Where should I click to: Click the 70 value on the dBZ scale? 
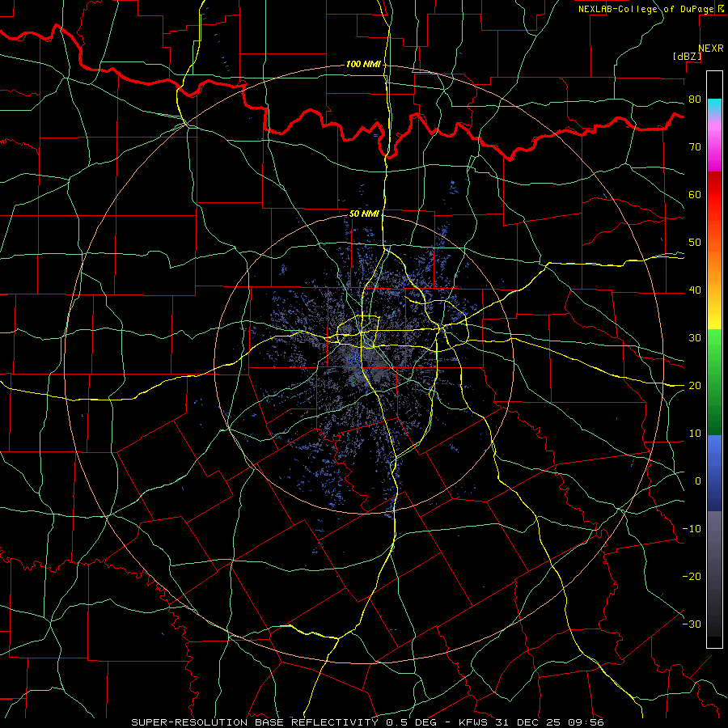coord(695,147)
